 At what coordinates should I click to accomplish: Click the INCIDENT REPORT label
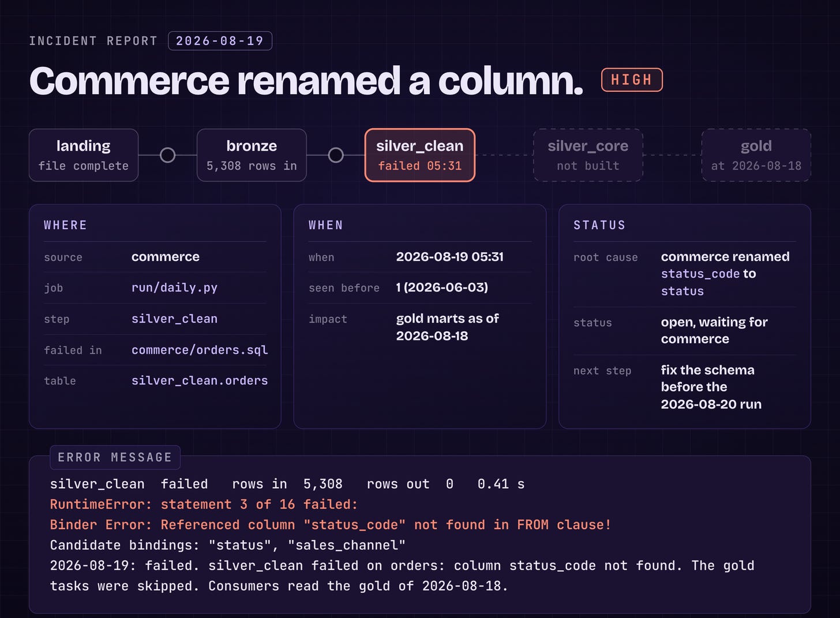coord(93,41)
